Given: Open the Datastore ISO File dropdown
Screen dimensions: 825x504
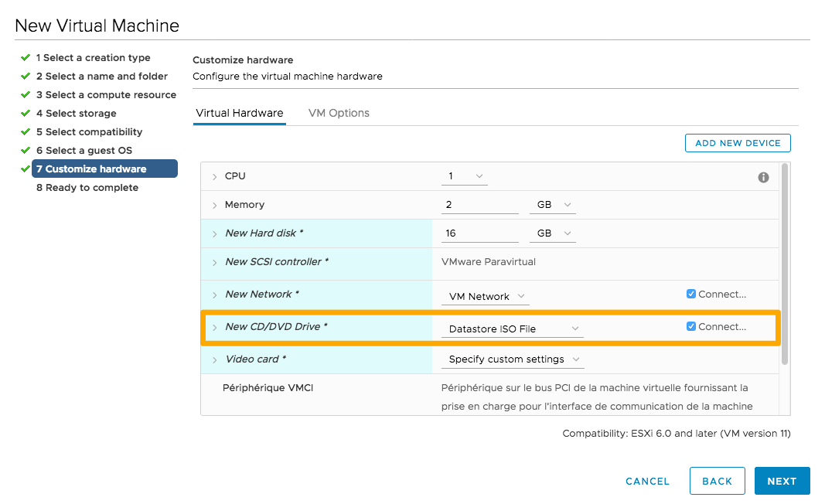Looking at the screenshot, I should tap(512, 329).
